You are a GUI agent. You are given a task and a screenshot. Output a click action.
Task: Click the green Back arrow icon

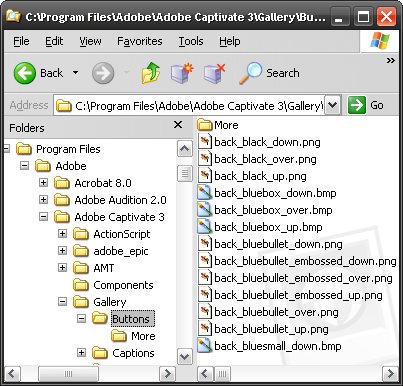pos(25,73)
